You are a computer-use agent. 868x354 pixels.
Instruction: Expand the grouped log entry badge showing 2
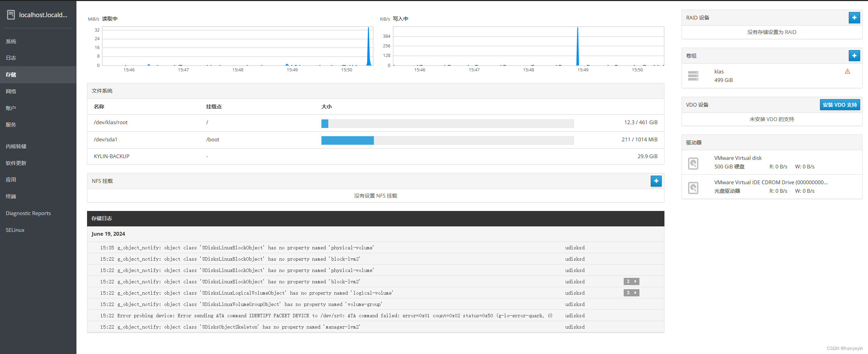coord(631,281)
